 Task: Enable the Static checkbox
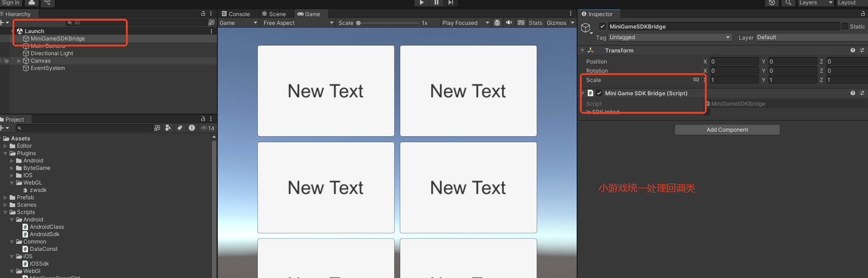pos(845,26)
